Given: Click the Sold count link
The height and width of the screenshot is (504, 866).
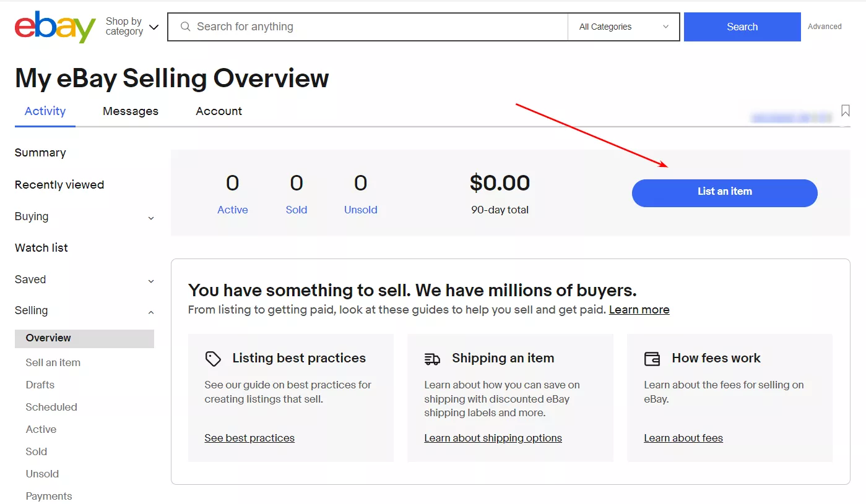Looking at the screenshot, I should pyautogui.click(x=297, y=210).
